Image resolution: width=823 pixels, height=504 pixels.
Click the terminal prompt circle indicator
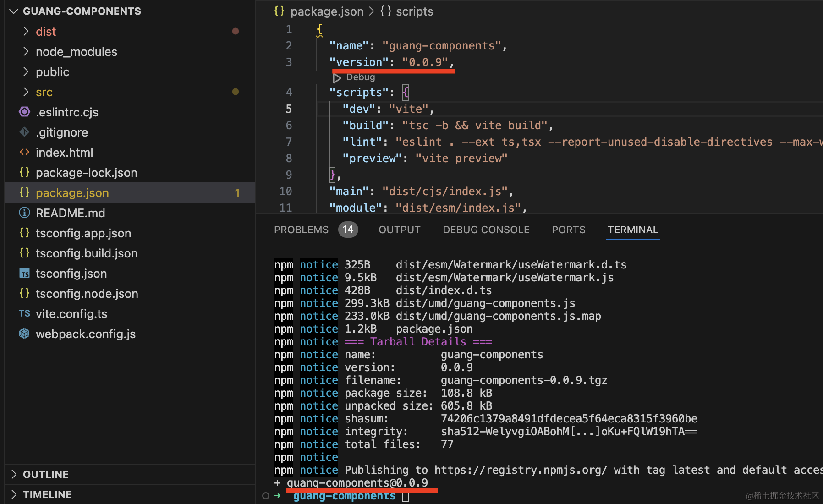(x=266, y=496)
